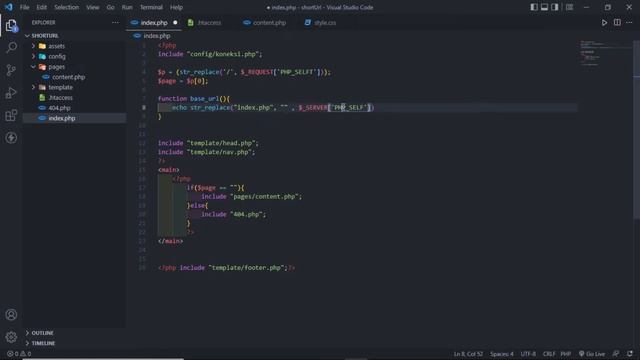
Task: Open the Selection menu
Action: (x=67, y=7)
